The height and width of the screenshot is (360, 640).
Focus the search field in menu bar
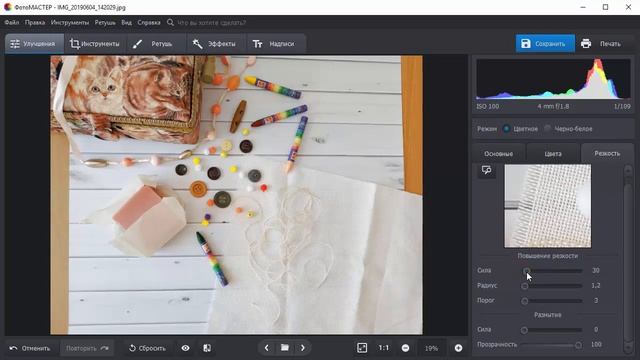pos(212,22)
